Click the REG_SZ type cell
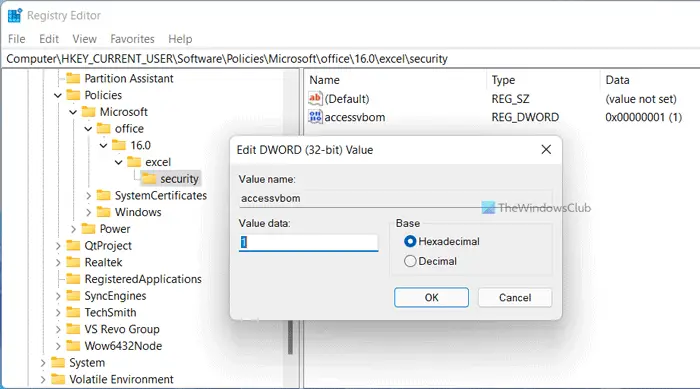Image resolution: width=700 pixels, height=389 pixels. (x=510, y=99)
